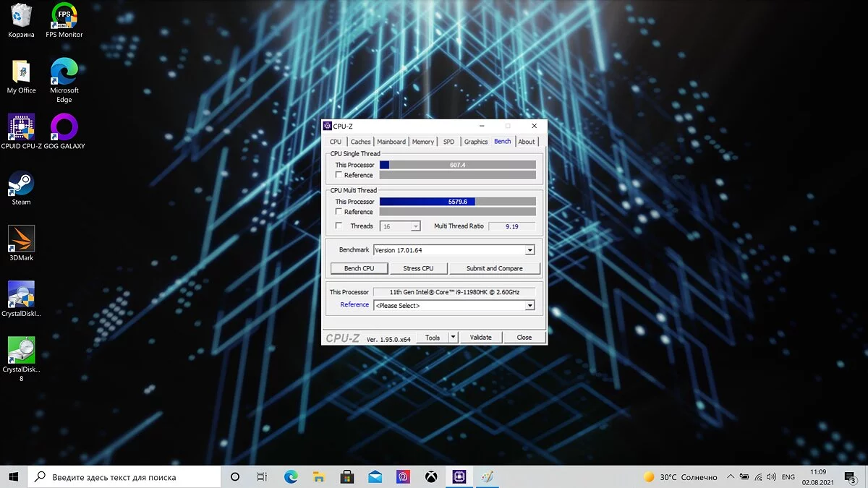Enable the multi thread Reference checkbox

339,212
